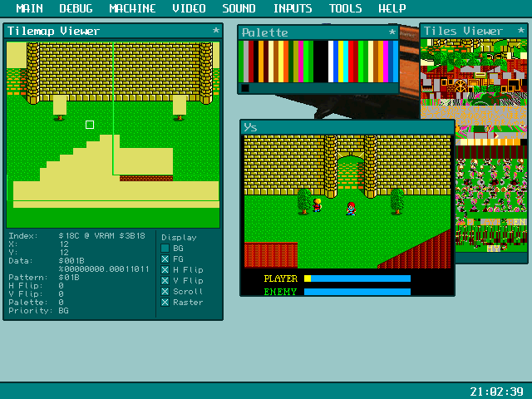Select the Ys game window title bar
Viewport: 532px width, 399px height.
point(347,127)
